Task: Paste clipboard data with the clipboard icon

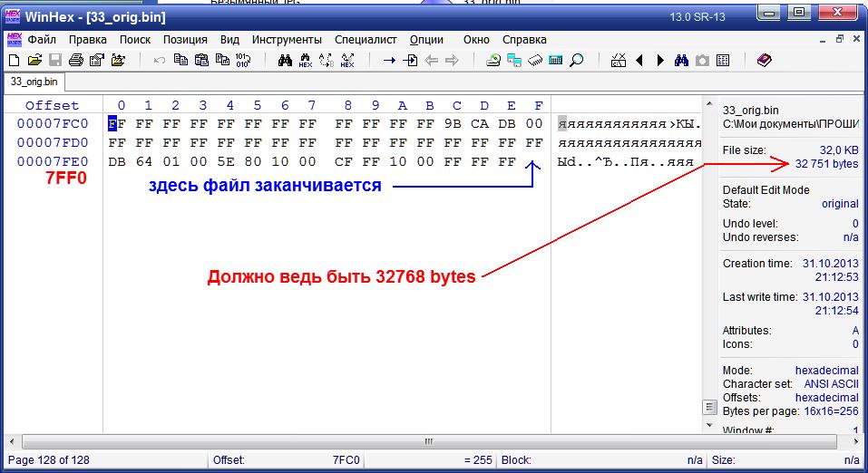Action: click(201, 61)
